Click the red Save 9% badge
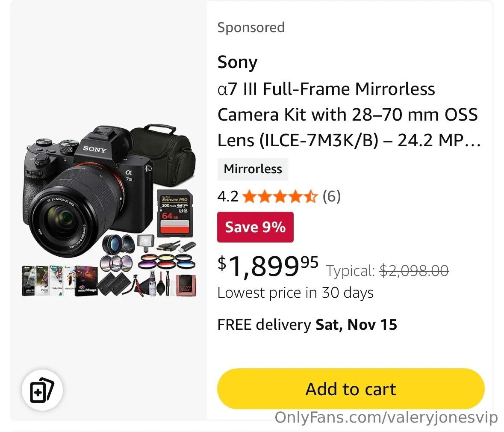This screenshot has width=504, height=432. point(255,227)
